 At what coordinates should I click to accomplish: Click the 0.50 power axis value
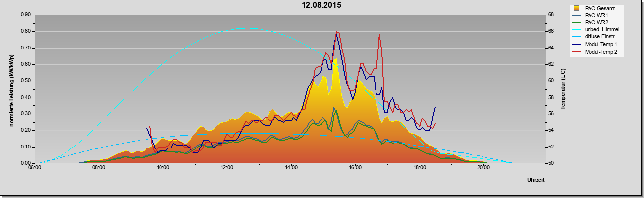(26, 81)
